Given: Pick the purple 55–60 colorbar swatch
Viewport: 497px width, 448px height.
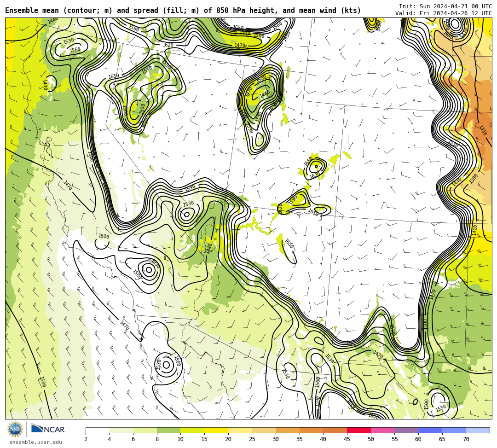Looking at the screenshot, I should point(406,430).
